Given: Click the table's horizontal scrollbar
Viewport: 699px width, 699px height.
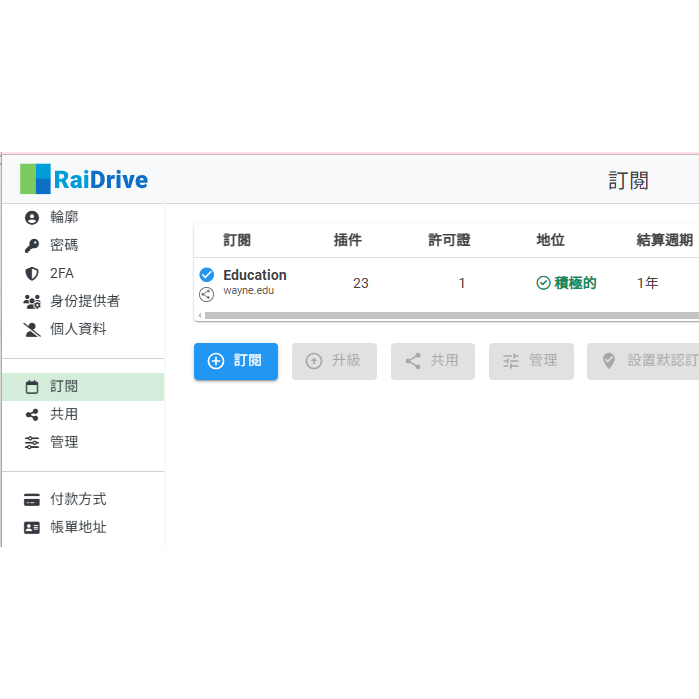Looking at the screenshot, I should [x=450, y=316].
